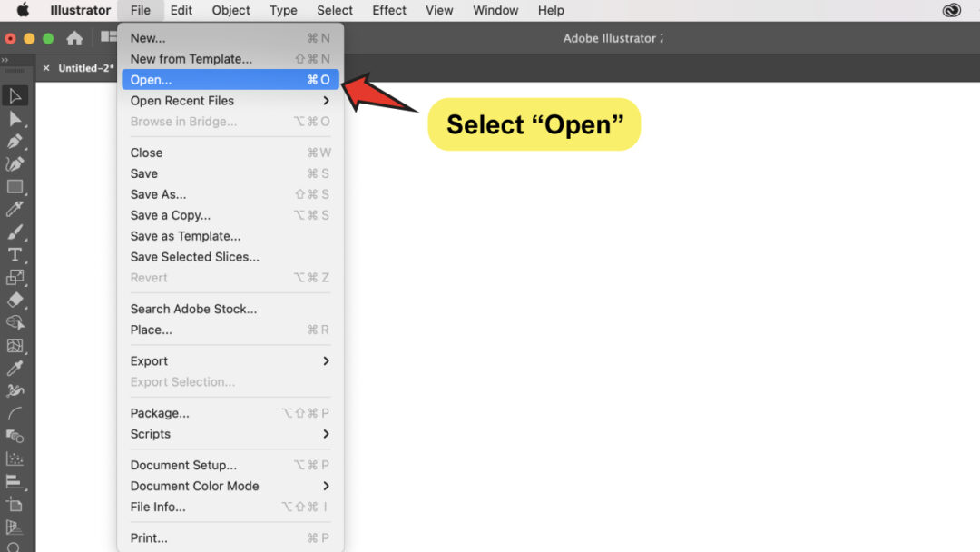980x552 pixels.
Task: Select the Perspective Grid tool
Action: tap(15, 527)
